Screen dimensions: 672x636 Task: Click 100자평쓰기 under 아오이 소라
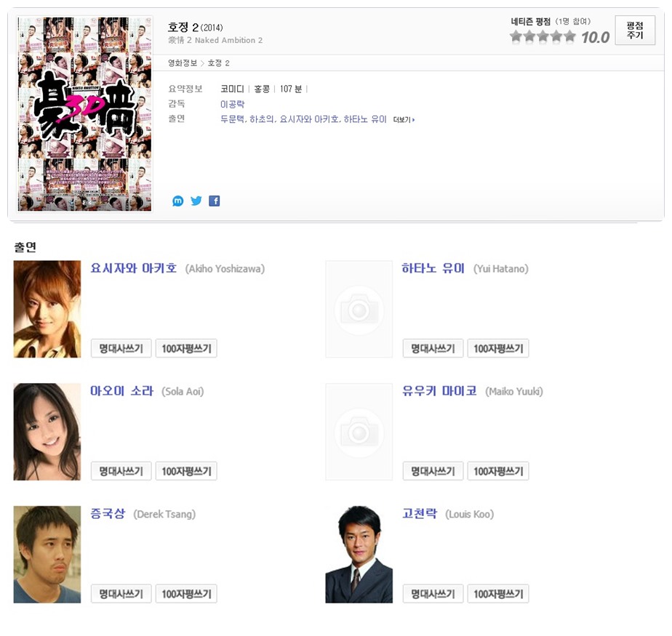186,471
